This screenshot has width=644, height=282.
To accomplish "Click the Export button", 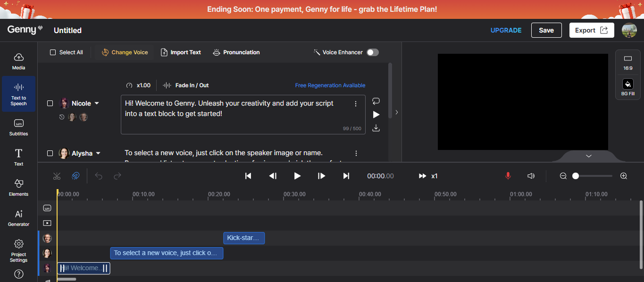I will [x=591, y=30].
